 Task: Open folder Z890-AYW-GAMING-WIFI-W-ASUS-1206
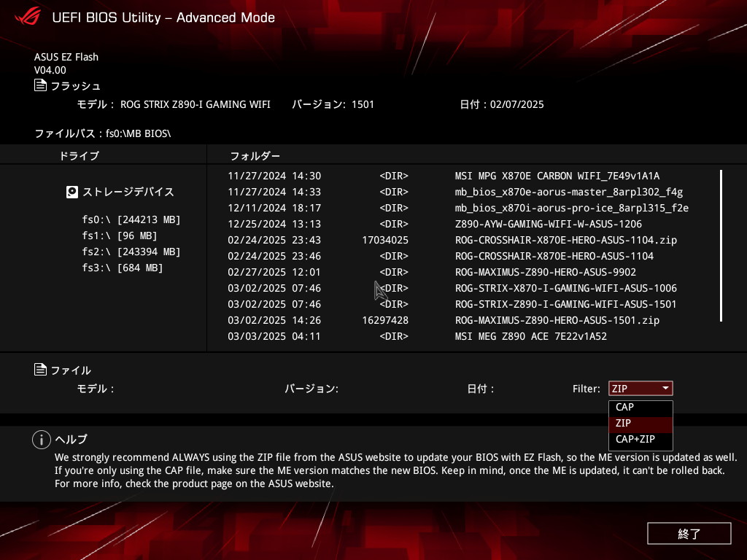549,225
